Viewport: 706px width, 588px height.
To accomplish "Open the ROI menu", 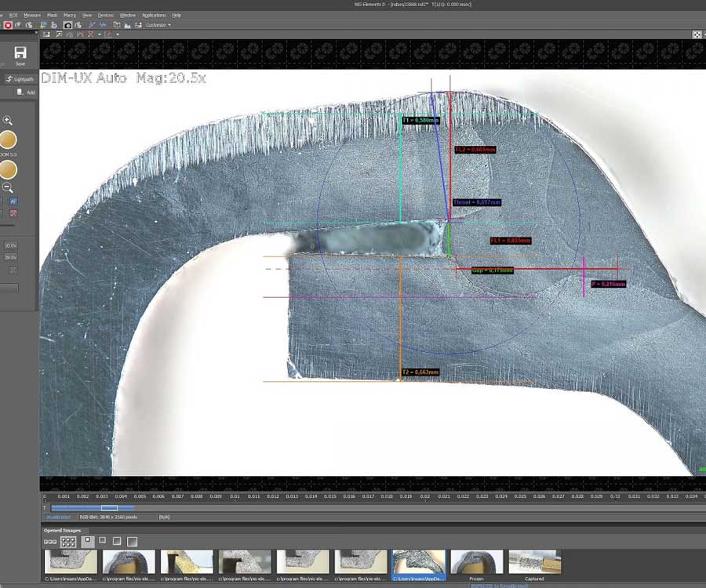I will (13, 16).
